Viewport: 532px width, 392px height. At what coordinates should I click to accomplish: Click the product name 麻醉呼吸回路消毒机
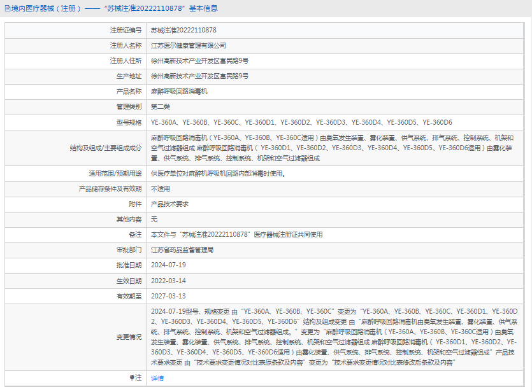tap(179, 92)
